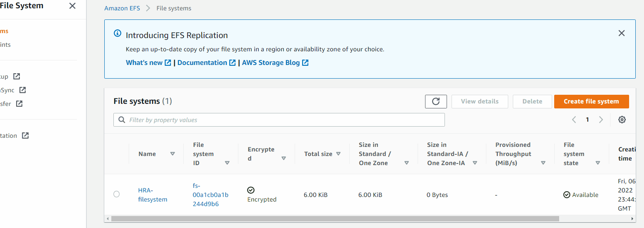Sort by File system state column arrow

pos(598,163)
